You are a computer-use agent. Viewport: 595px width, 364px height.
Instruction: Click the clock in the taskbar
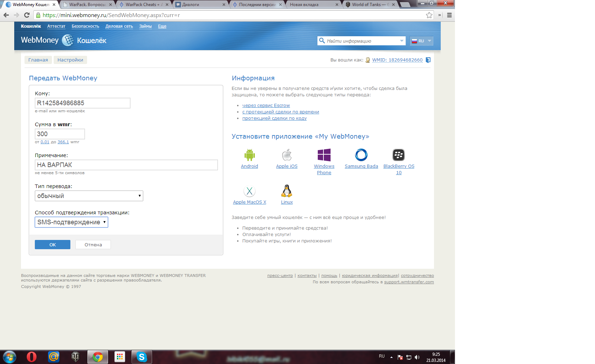436,357
